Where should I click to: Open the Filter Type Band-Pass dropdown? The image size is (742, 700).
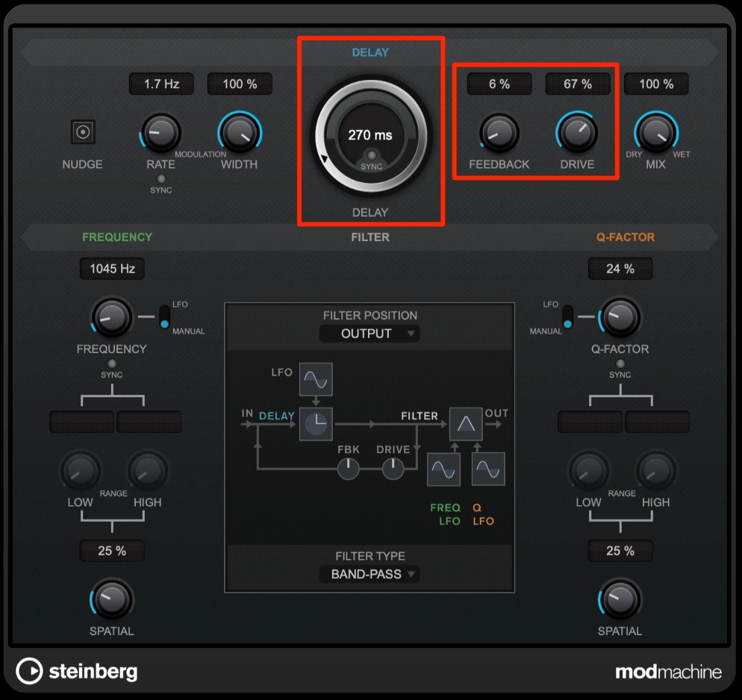(x=370, y=574)
